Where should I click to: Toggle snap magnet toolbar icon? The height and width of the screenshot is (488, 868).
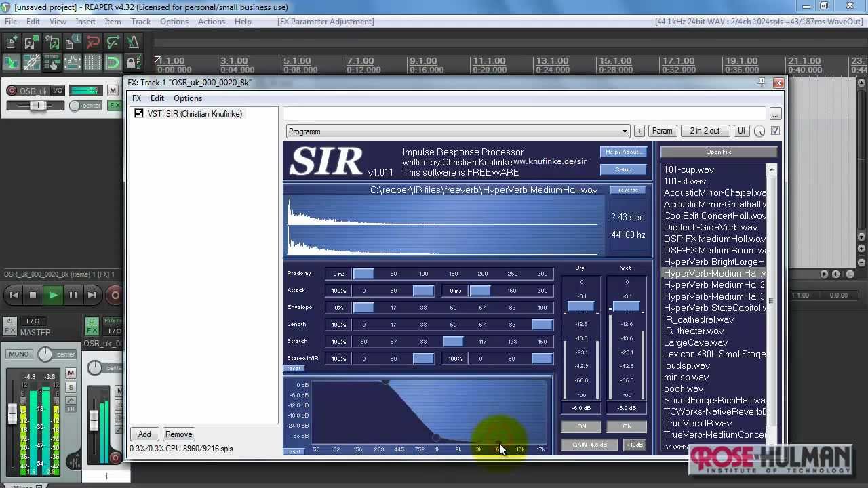tap(113, 62)
